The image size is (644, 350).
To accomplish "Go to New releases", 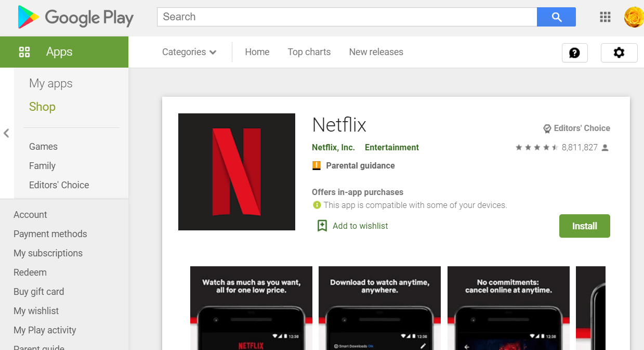I will [x=376, y=51].
